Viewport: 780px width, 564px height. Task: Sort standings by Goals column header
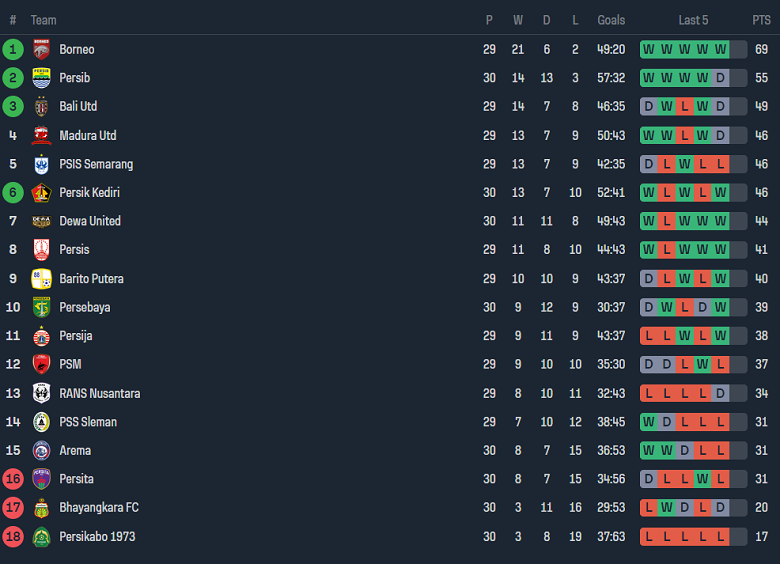pos(611,20)
